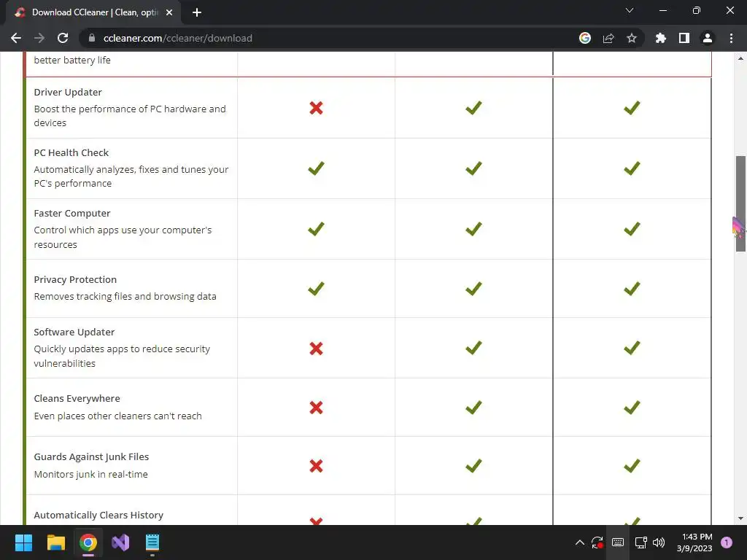Open the tab search dropdown arrow
The height and width of the screenshot is (560, 747).
coord(630,10)
